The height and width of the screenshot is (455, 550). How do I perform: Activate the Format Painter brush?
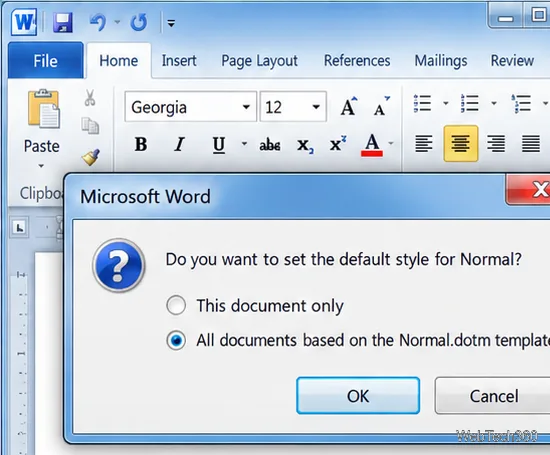pos(90,156)
